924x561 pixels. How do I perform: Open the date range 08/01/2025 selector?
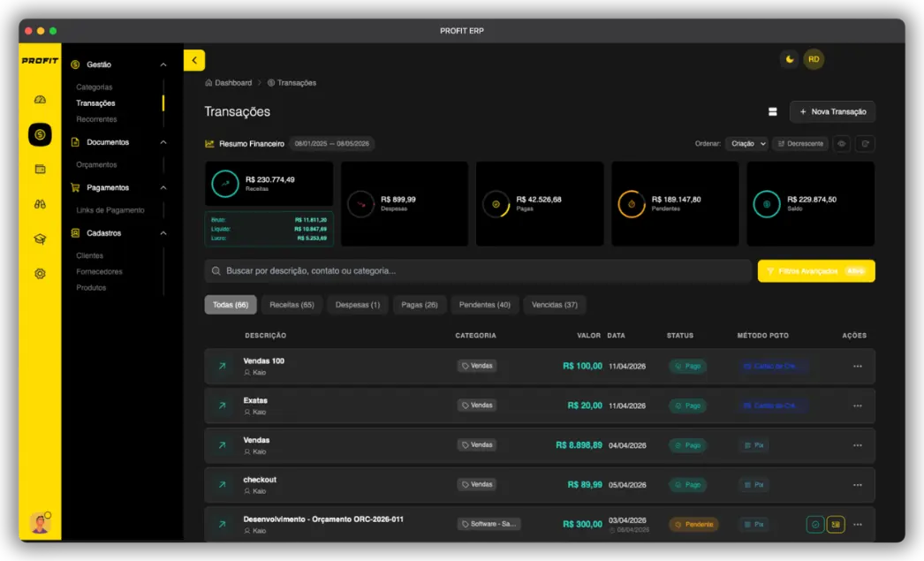pyautogui.click(x=332, y=144)
